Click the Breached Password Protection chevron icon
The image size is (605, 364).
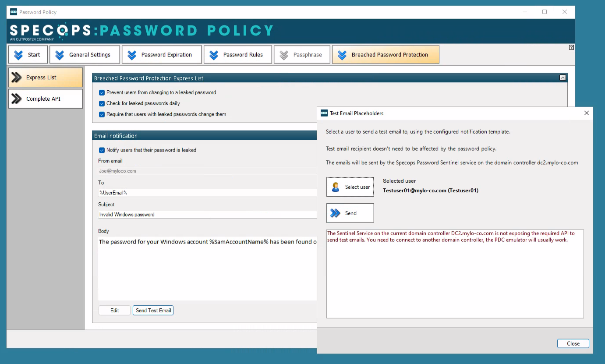pyautogui.click(x=342, y=55)
